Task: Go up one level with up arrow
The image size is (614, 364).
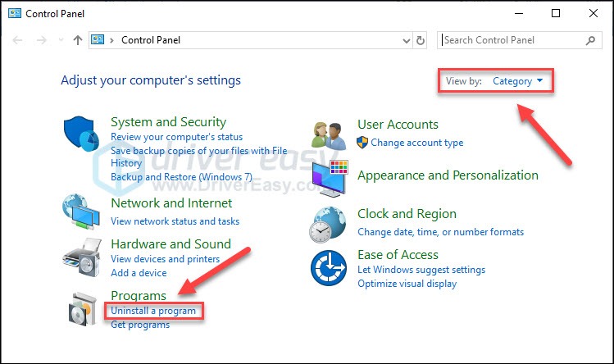Action: coord(78,39)
